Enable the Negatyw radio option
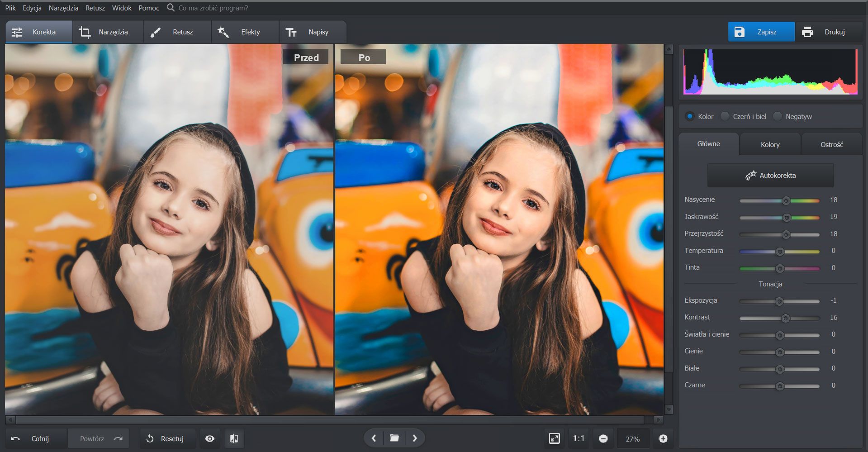This screenshot has width=868, height=452. pyautogui.click(x=778, y=116)
